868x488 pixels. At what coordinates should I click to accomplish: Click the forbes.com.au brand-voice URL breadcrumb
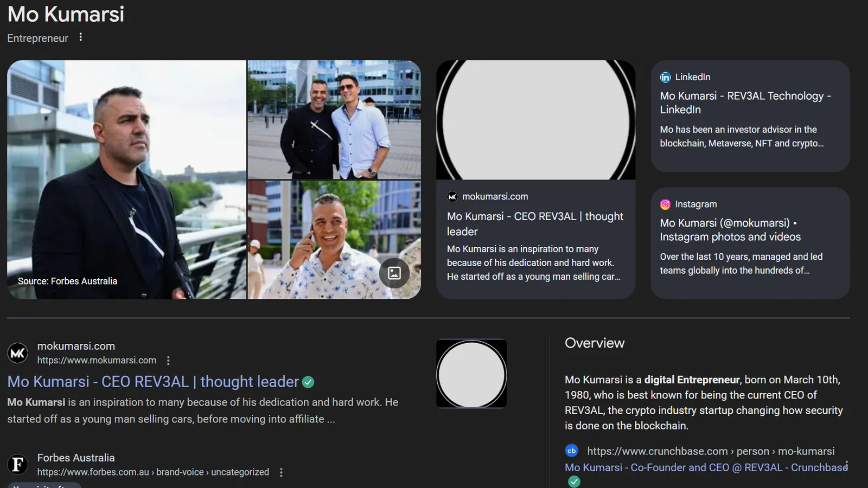click(153, 472)
